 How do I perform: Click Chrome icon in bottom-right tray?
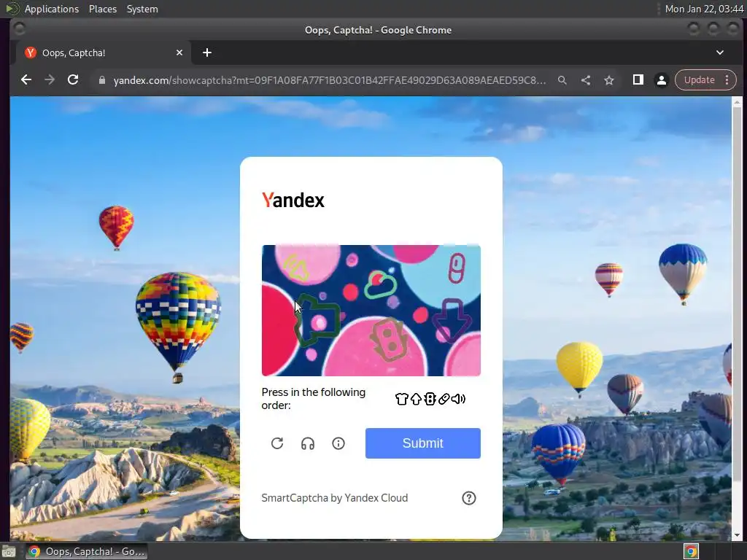click(x=691, y=551)
